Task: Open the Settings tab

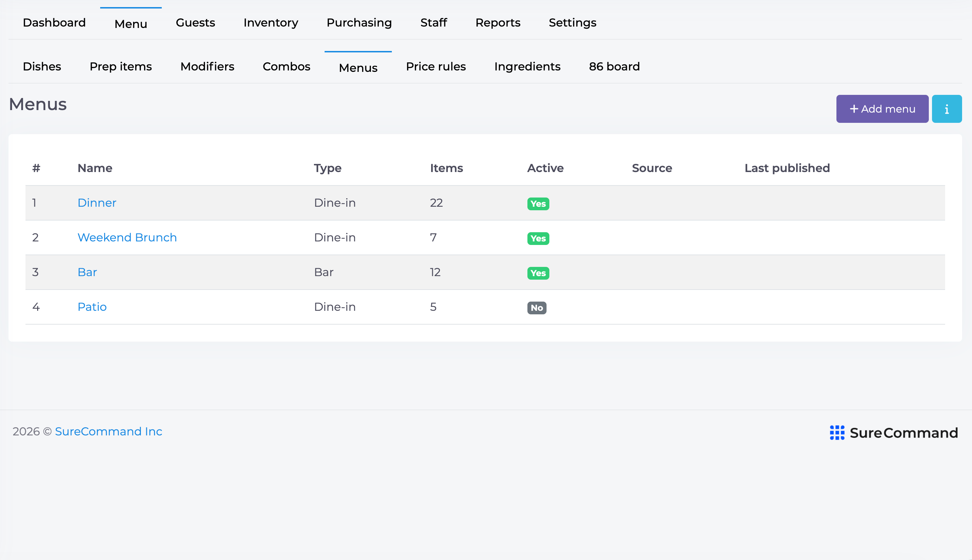Action: (x=572, y=23)
